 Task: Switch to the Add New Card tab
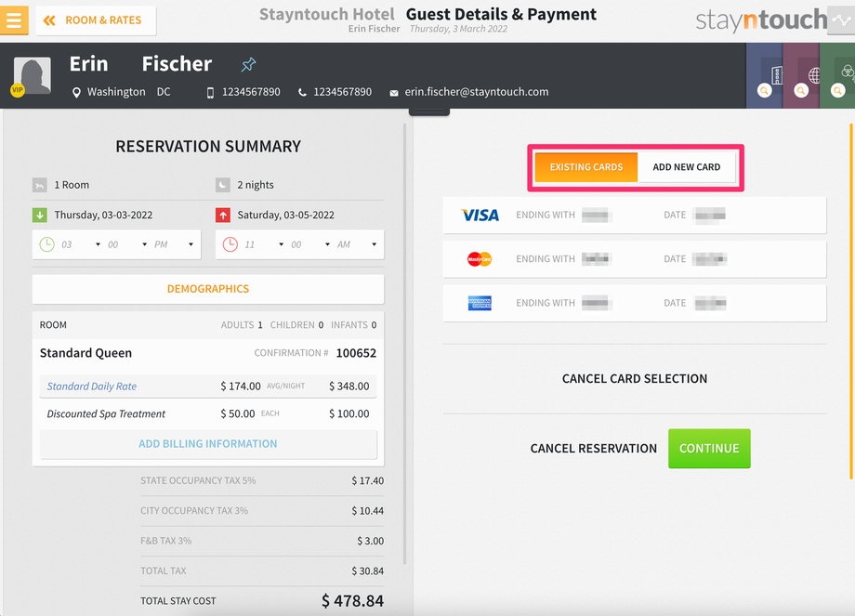tap(687, 167)
